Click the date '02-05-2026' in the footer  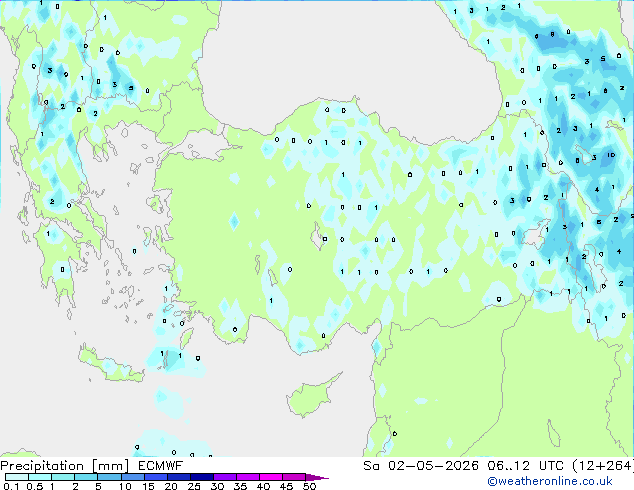pos(433,466)
